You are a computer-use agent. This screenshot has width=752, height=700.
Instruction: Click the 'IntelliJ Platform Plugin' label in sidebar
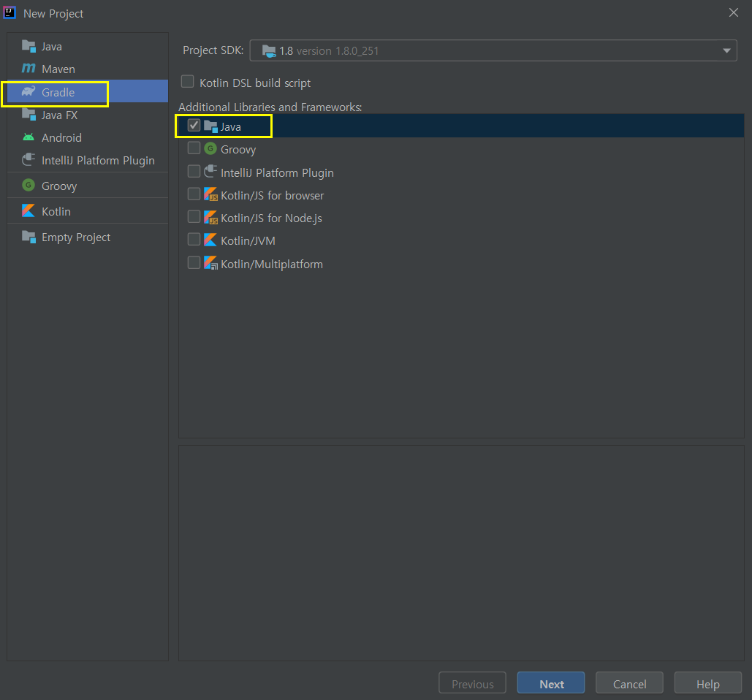[98, 160]
